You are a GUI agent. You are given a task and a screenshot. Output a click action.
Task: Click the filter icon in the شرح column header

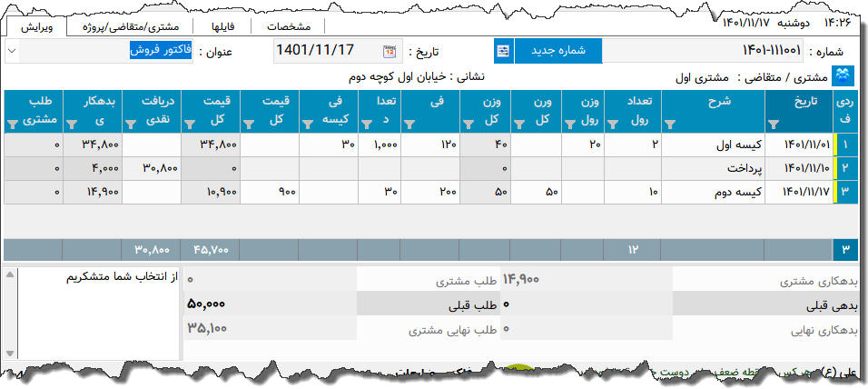coord(670,124)
